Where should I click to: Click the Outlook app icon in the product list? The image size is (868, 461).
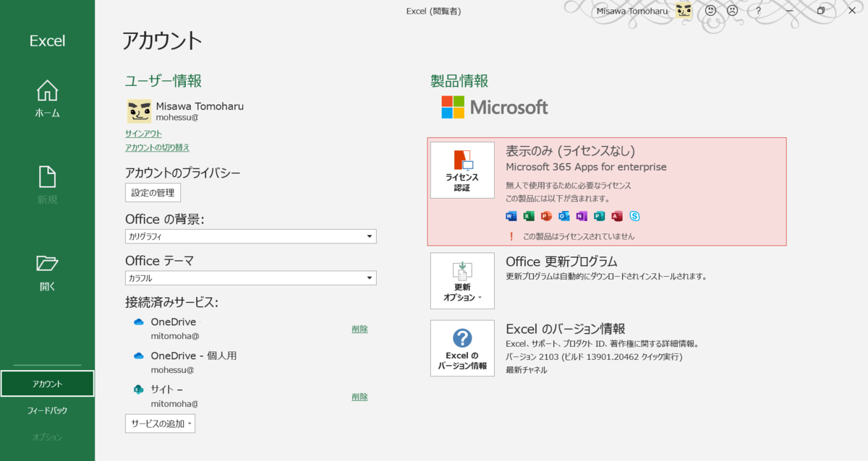click(x=564, y=216)
